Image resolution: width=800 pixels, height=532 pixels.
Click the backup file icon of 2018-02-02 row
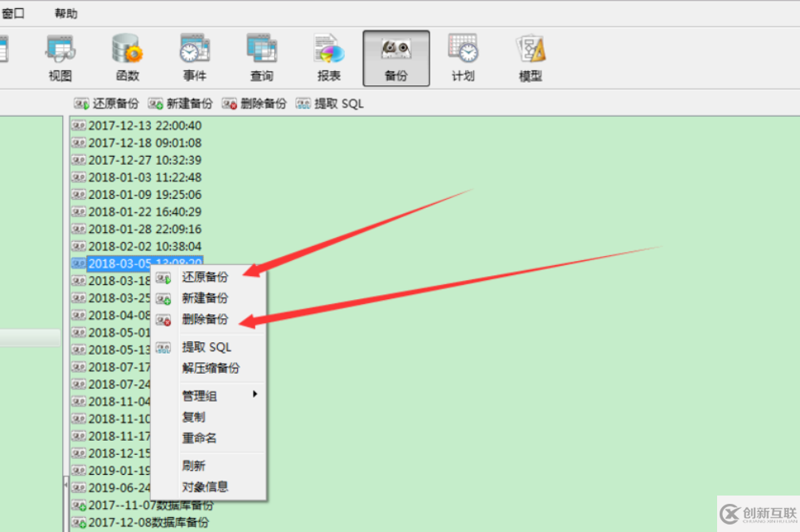coord(79,246)
